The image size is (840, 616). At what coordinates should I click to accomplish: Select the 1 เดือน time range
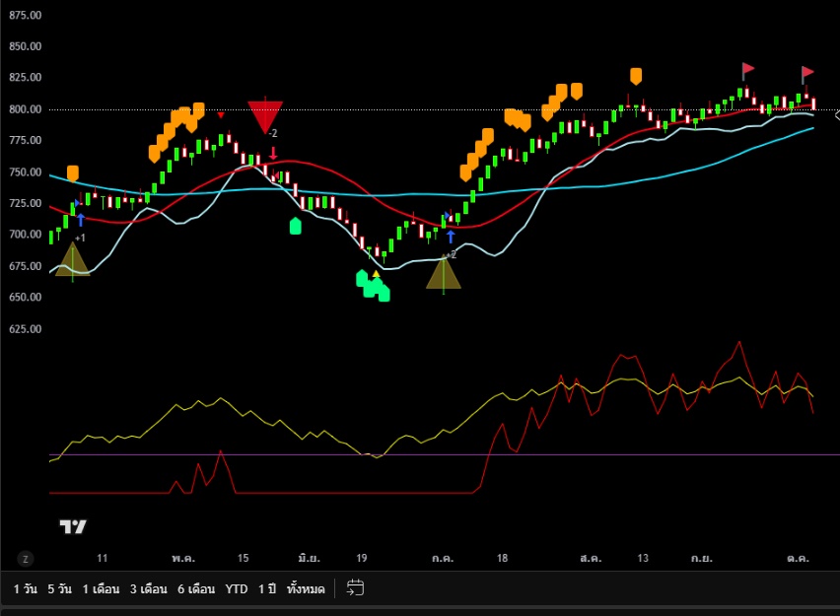(x=101, y=588)
